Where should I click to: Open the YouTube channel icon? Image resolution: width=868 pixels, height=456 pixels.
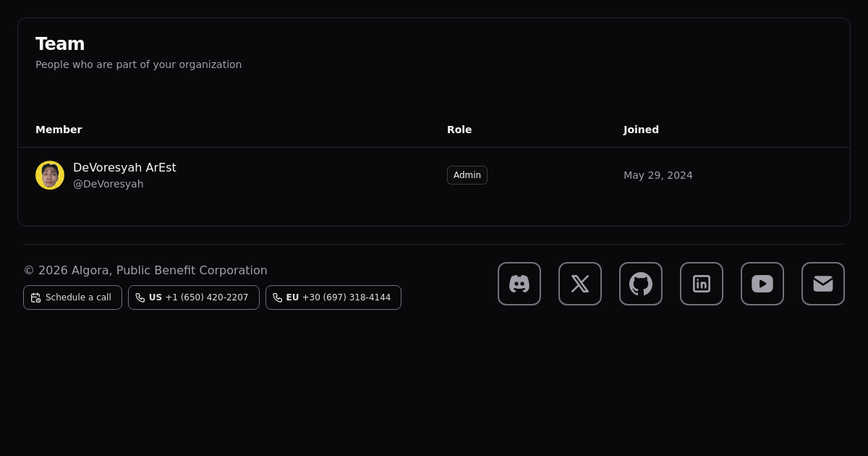[x=762, y=284]
